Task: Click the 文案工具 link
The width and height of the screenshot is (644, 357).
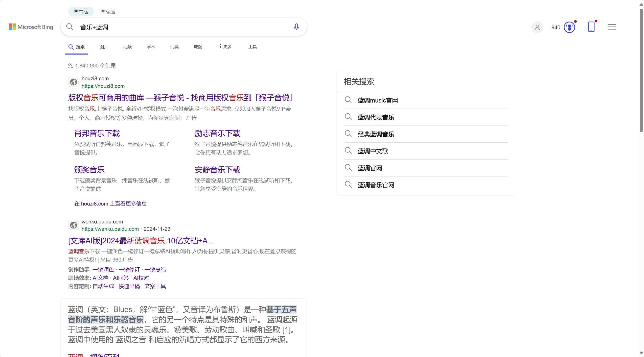Action: point(155,286)
